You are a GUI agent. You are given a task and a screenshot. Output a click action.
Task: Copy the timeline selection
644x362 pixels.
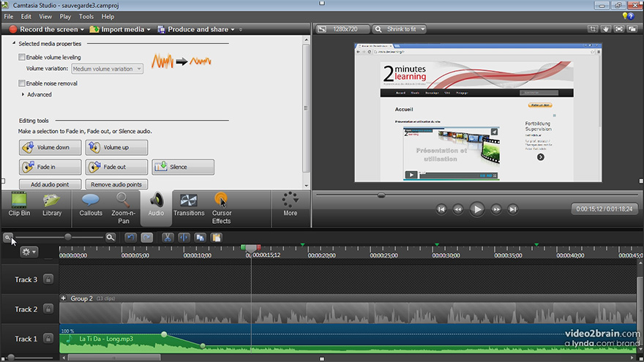[x=200, y=237]
